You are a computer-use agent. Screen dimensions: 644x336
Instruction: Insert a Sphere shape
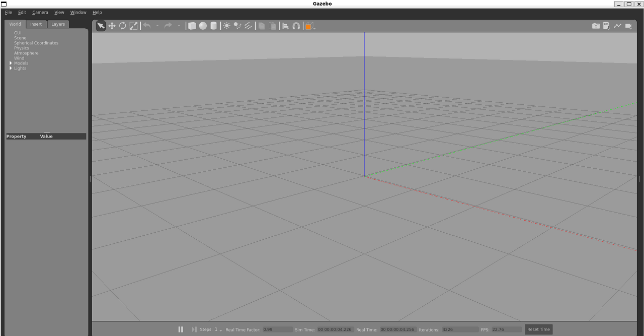pyautogui.click(x=203, y=26)
